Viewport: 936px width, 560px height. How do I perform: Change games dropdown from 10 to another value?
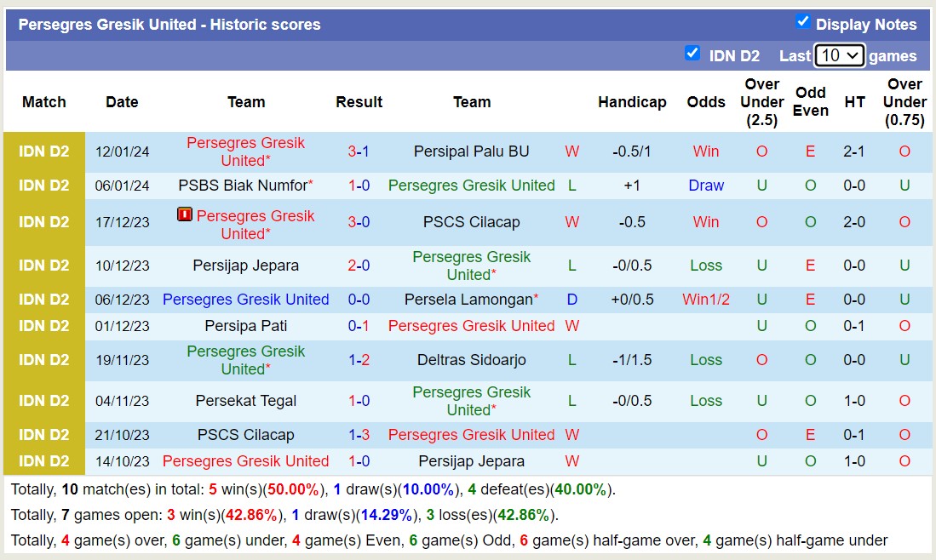(x=840, y=54)
